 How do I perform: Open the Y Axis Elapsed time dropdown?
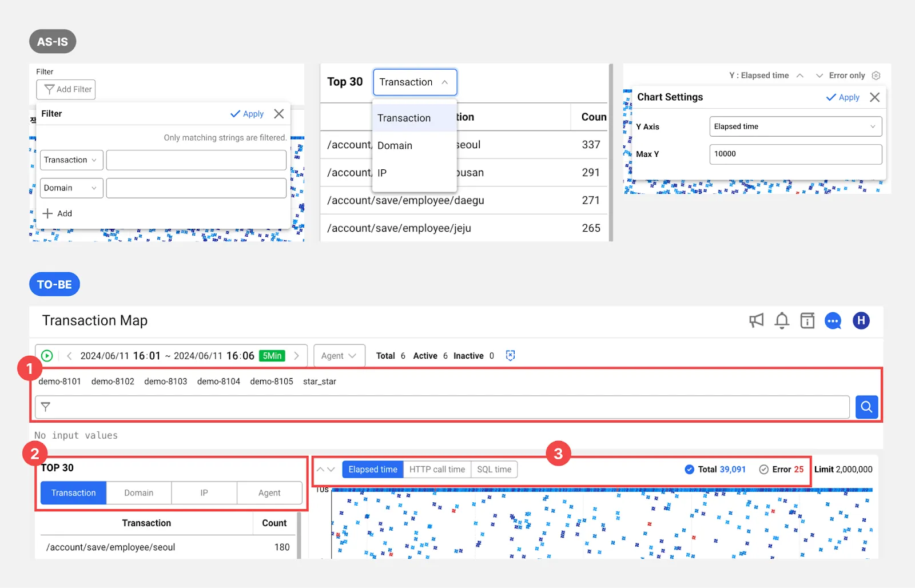[x=795, y=126]
